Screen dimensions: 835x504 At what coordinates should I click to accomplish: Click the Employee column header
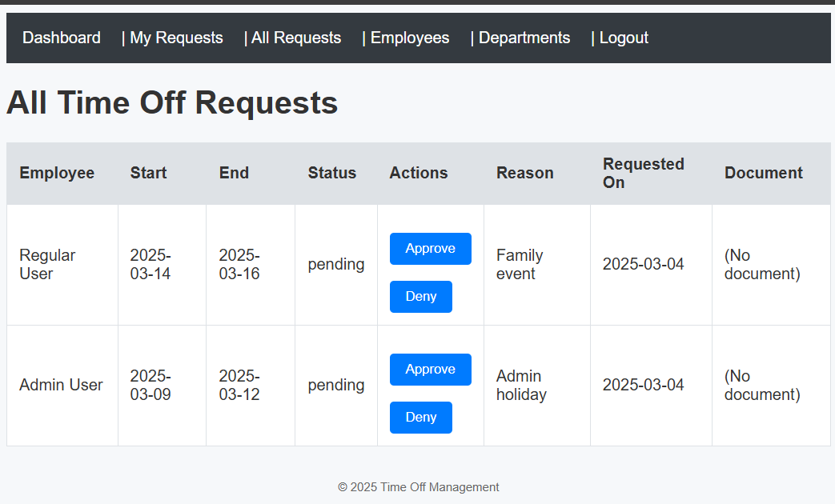57,173
